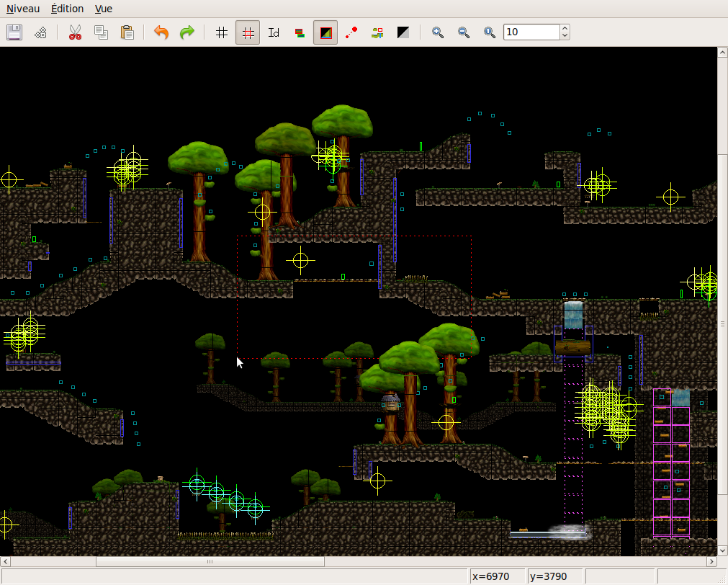
Task: Toggle the highlighted red grid button
Action: pos(248,32)
